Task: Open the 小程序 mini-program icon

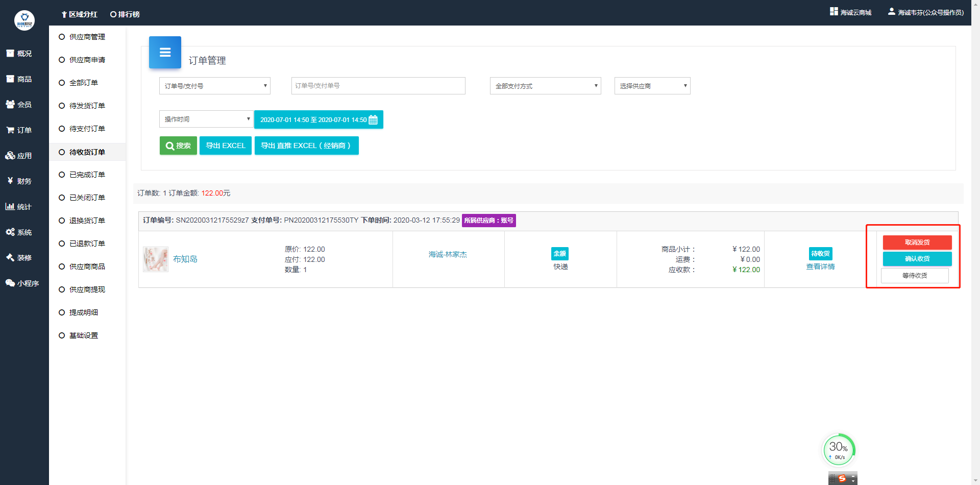Action: click(x=10, y=283)
